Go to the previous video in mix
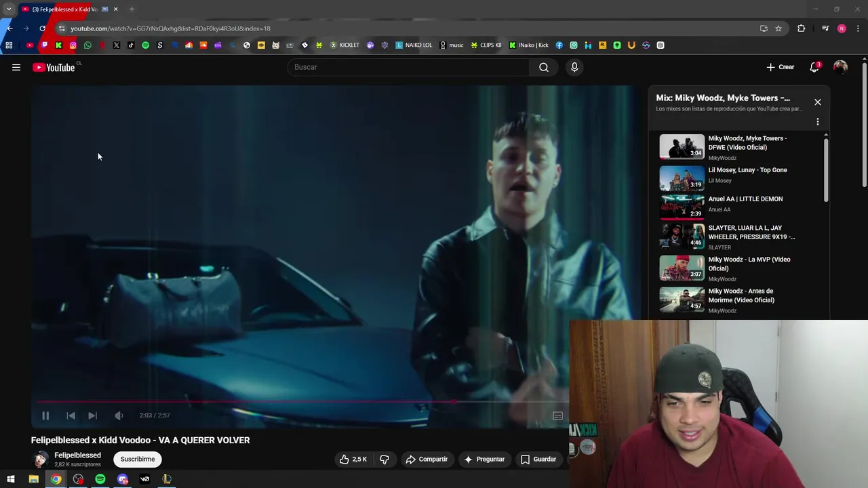The width and height of the screenshot is (868, 488). point(71,415)
